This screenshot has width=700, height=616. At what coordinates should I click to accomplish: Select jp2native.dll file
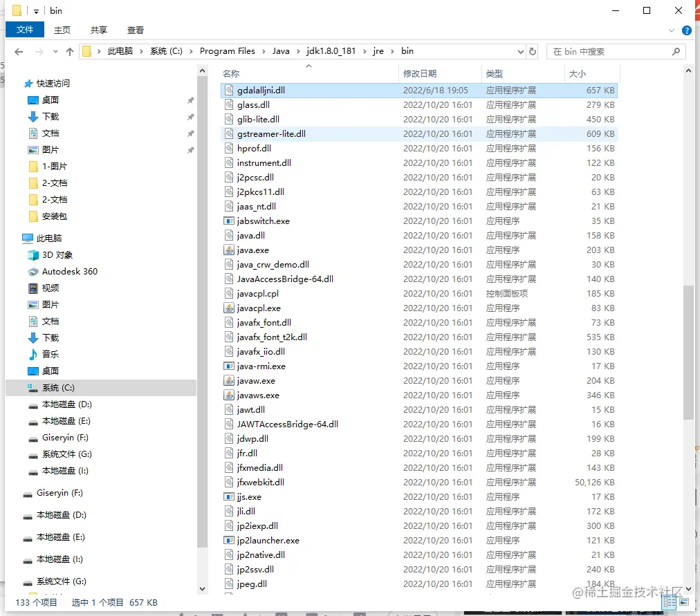[x=261, y=555]
